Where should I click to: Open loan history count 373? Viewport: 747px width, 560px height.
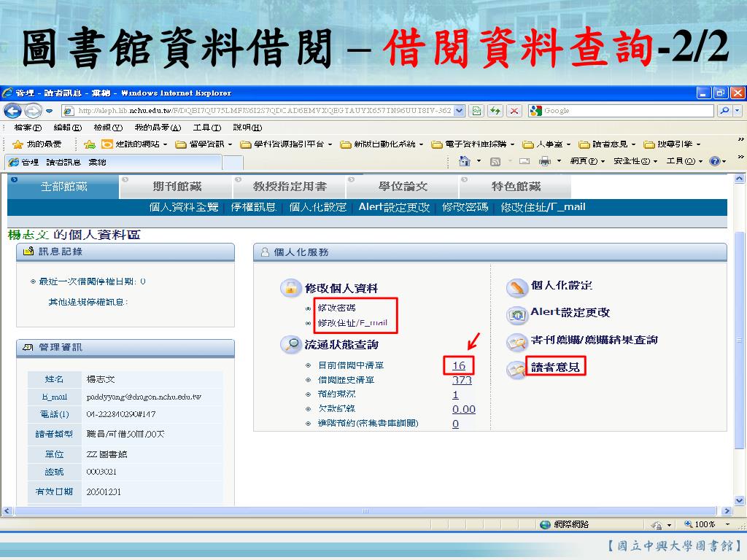(462, 380)
